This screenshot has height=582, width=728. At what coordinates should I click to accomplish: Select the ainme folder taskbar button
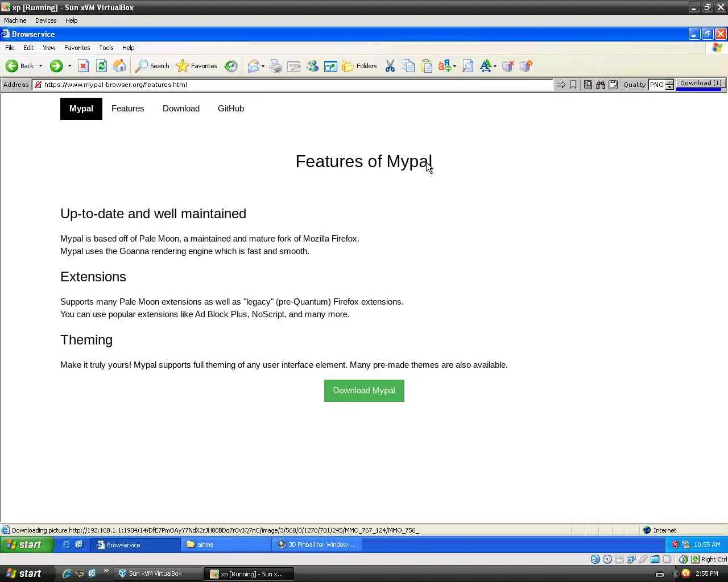pos(226,544)
